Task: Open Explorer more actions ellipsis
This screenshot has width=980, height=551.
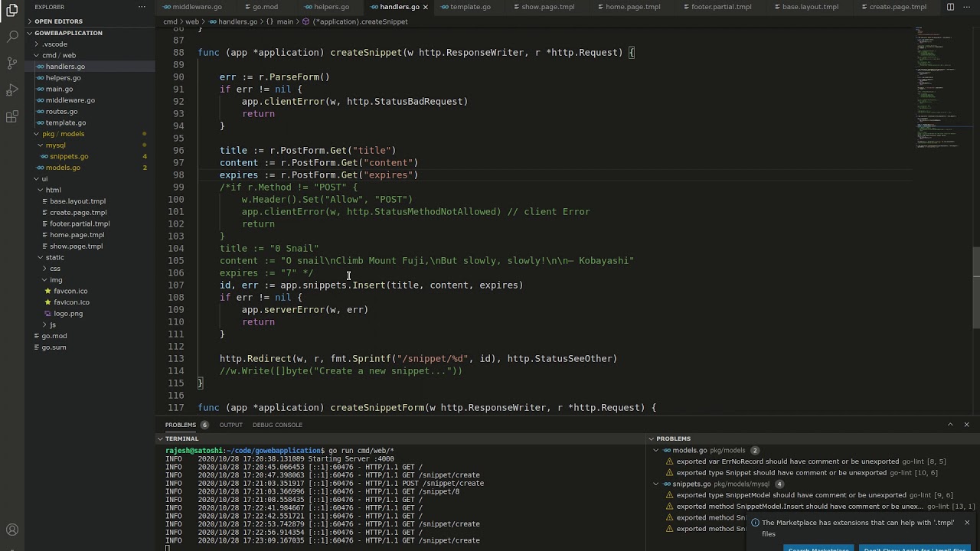Action: 142,7
